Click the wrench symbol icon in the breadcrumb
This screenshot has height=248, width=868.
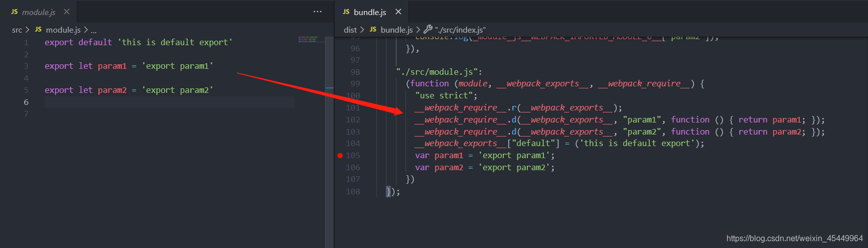pyautogui.click(x=428, y=30)
